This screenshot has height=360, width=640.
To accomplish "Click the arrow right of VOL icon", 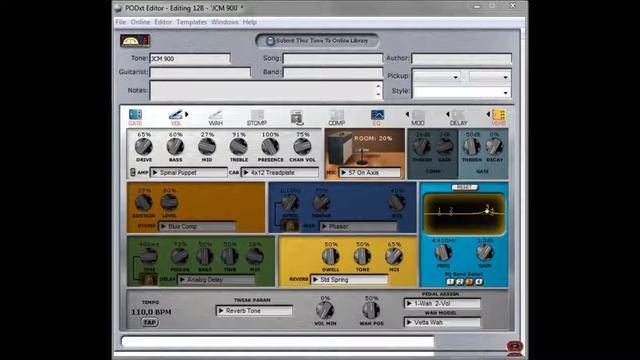I will coord(187,114).
